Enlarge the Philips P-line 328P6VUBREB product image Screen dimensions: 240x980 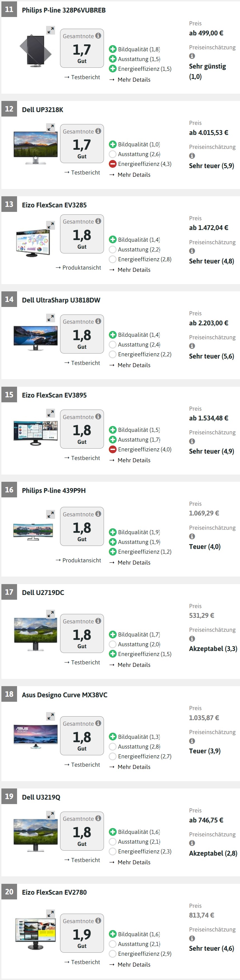point(50,30)
